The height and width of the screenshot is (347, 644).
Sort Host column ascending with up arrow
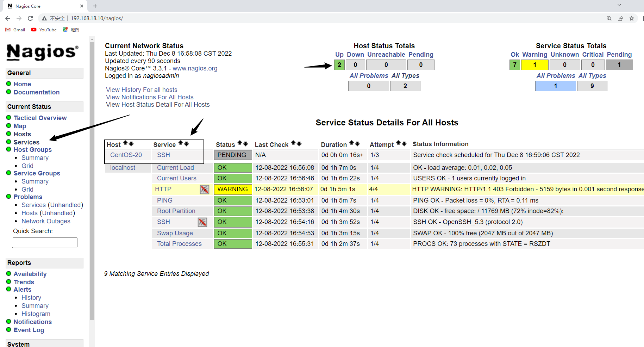(x=125, y=143)
